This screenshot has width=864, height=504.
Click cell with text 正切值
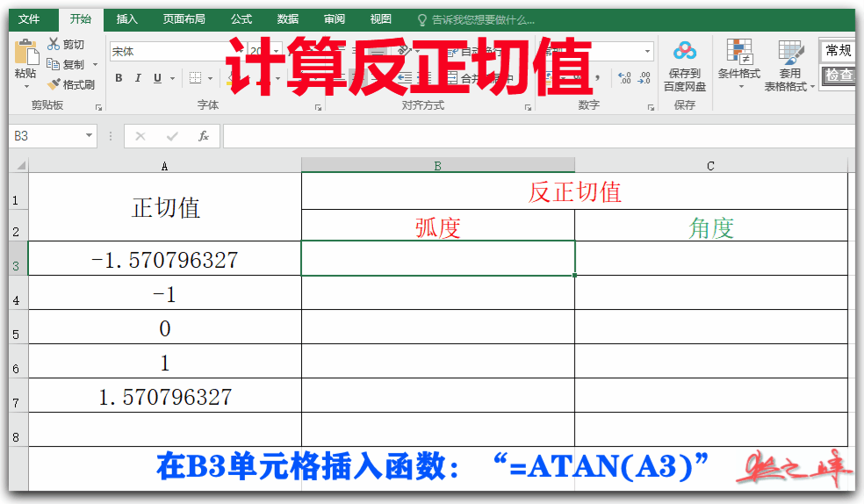click(x=165, y=207)
